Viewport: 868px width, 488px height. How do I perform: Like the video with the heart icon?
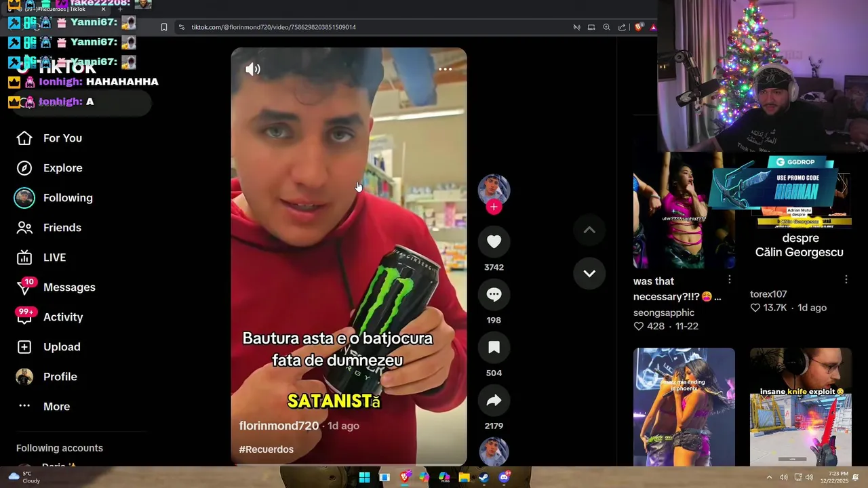pos(494,241)
